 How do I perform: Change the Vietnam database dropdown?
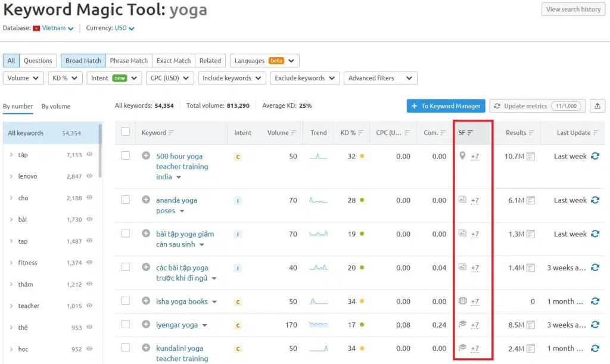point(58,28)
